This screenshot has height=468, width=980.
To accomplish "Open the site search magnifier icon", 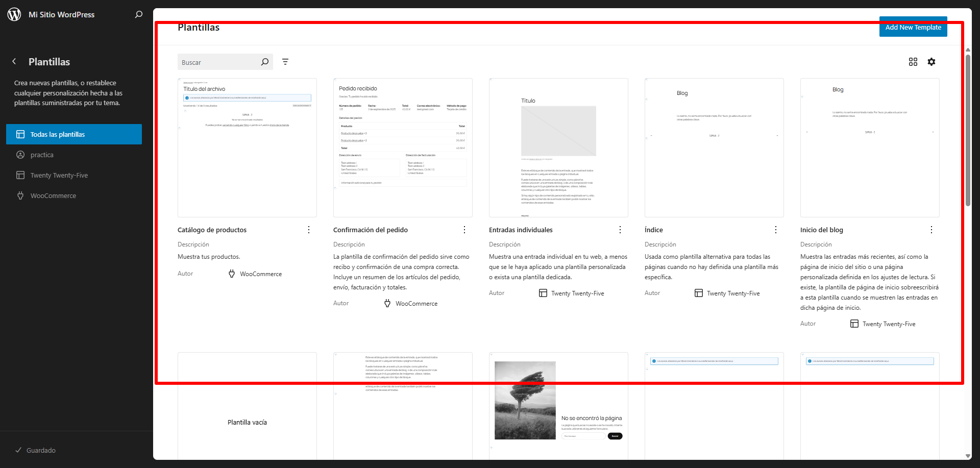I will coord(138,14).
